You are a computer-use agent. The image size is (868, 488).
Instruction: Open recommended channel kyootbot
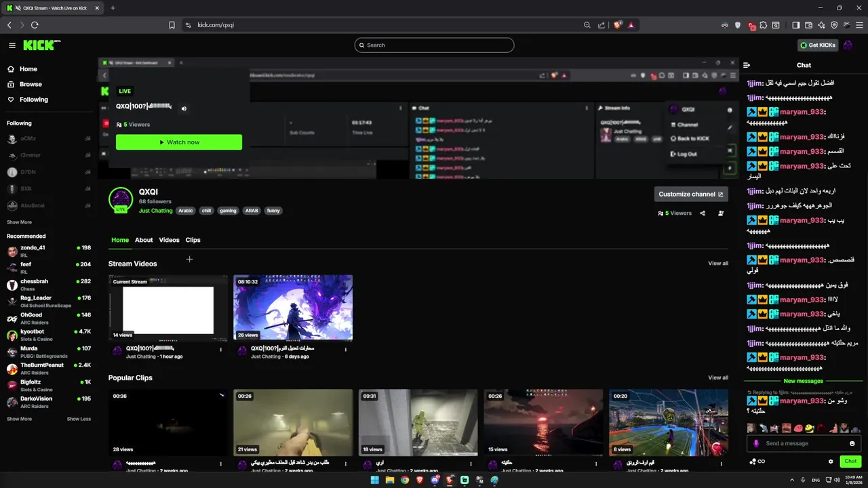[49, 335]
